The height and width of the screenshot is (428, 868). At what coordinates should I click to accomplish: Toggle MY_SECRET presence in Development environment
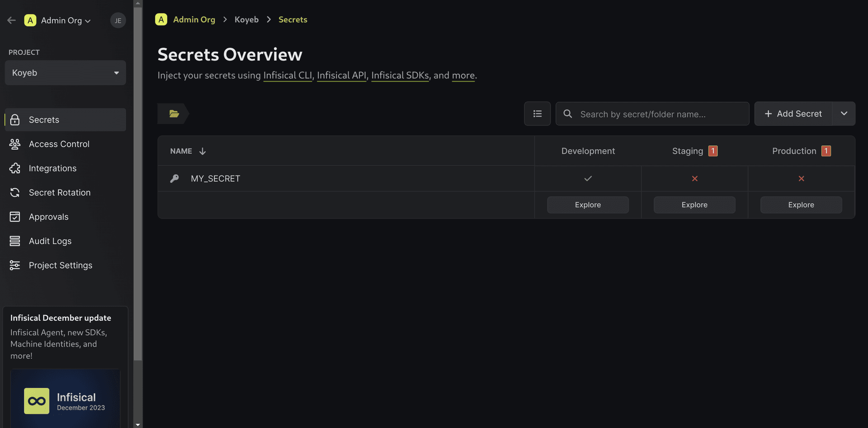588,178
